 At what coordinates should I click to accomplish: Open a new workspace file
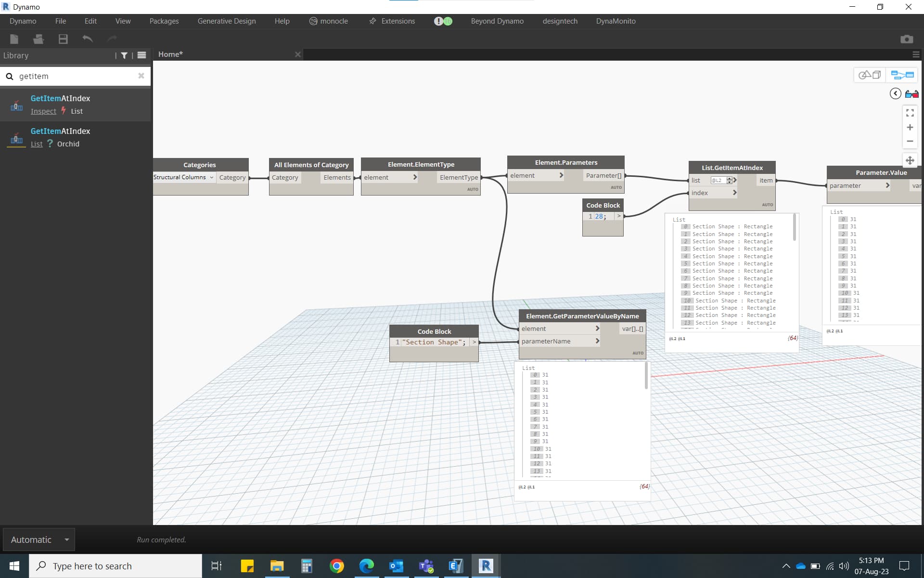tap(14, 39)
